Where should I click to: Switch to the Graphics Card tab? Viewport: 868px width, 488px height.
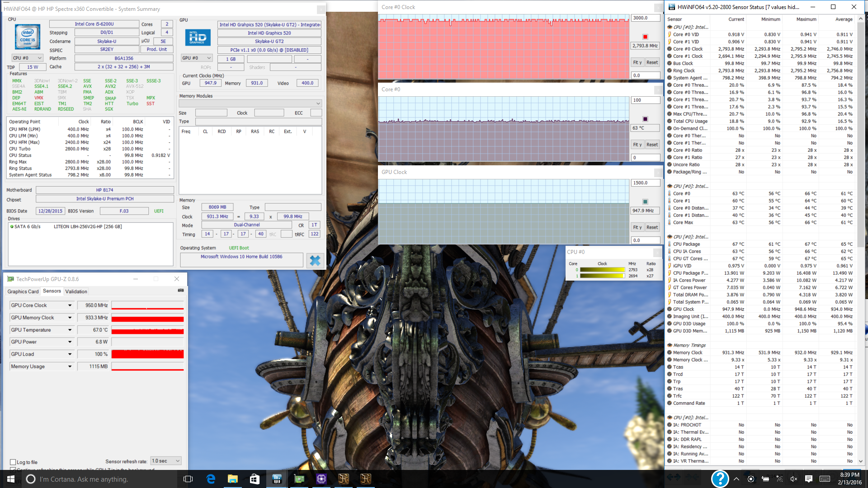point(23,291)
